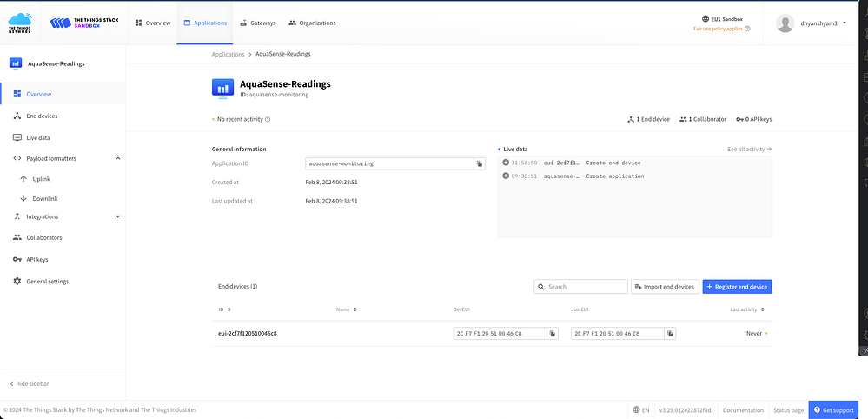Viewport: 868px width, 419px height.
Task: Open the Gateways top navigation tab
Action: click(258, 23)
